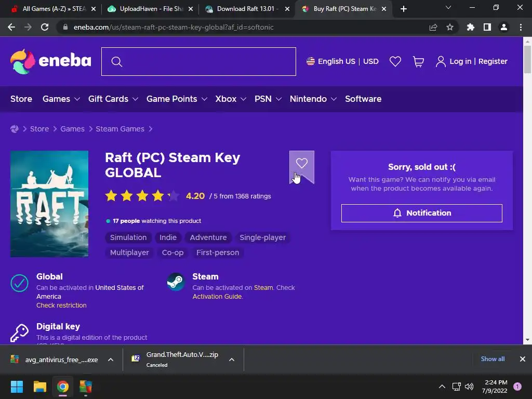This screenshot has width=532, height=399.
Task: View site security lock info
Action: tap(65, 27)
